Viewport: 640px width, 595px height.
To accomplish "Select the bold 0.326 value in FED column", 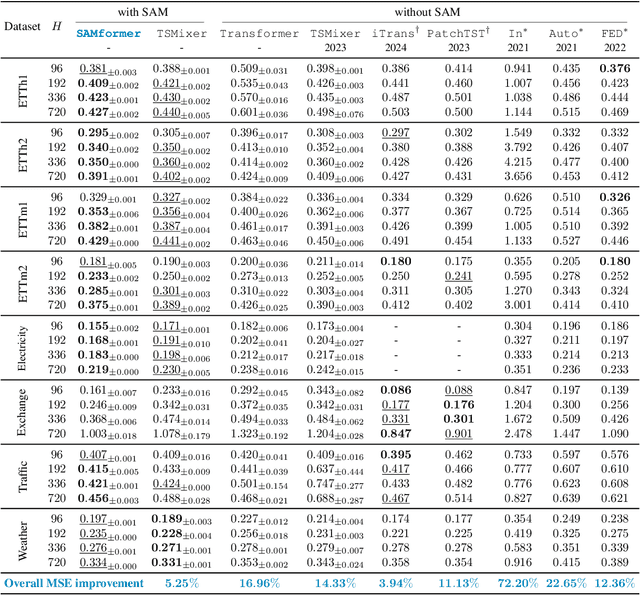I will pos(615,197).
